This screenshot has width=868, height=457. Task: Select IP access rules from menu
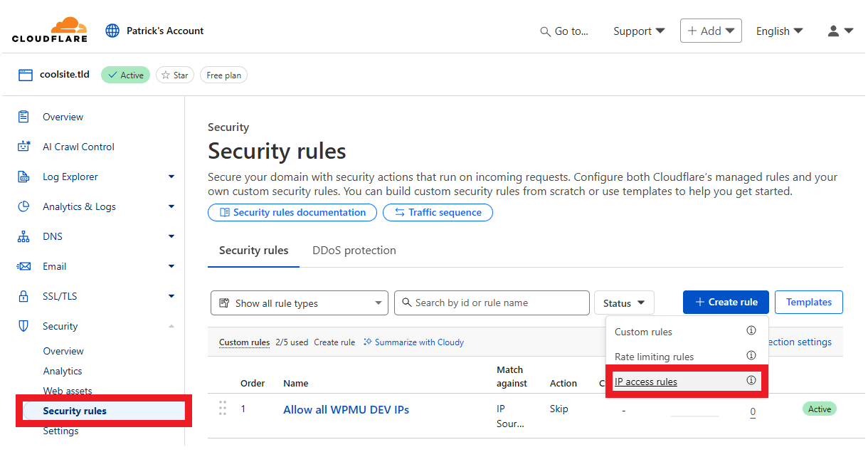click(x=646, y=382)
